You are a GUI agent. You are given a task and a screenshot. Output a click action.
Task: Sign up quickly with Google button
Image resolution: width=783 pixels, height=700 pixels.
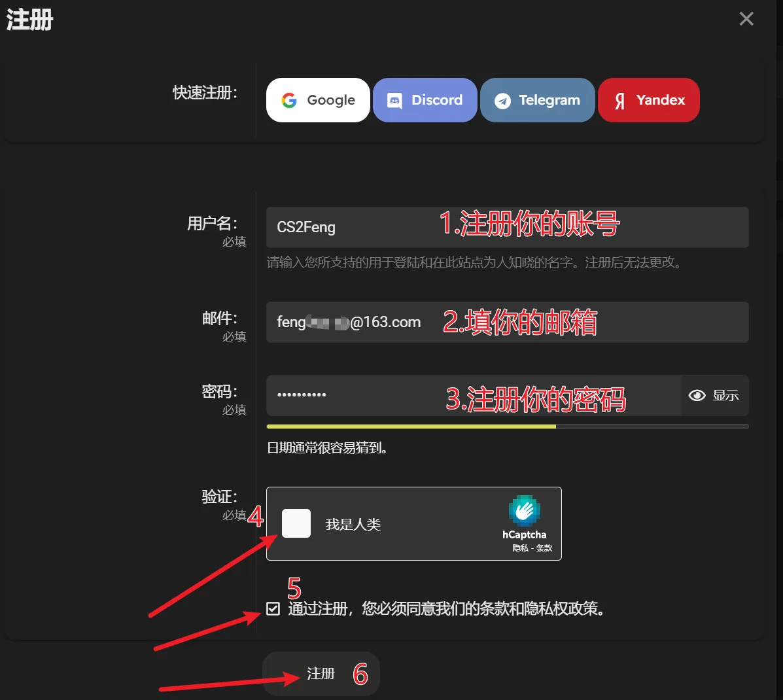click(318, 100)
